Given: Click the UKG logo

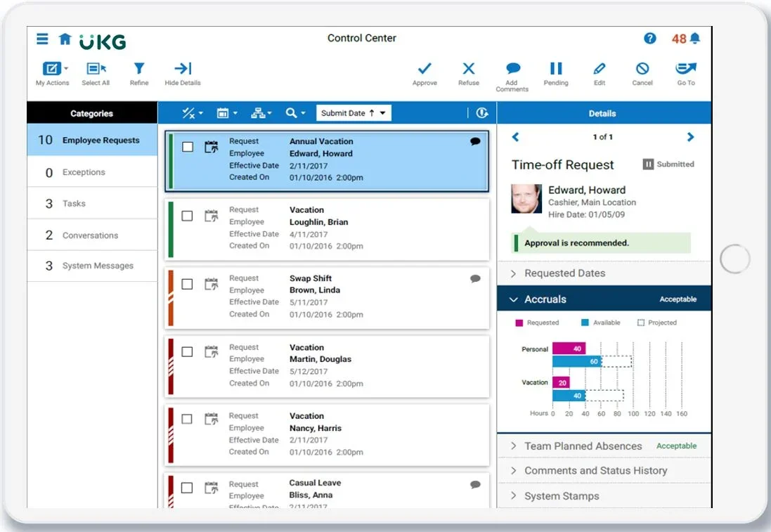Looking at the screenshot, I should pyautogui.click(x=103, y=41).
